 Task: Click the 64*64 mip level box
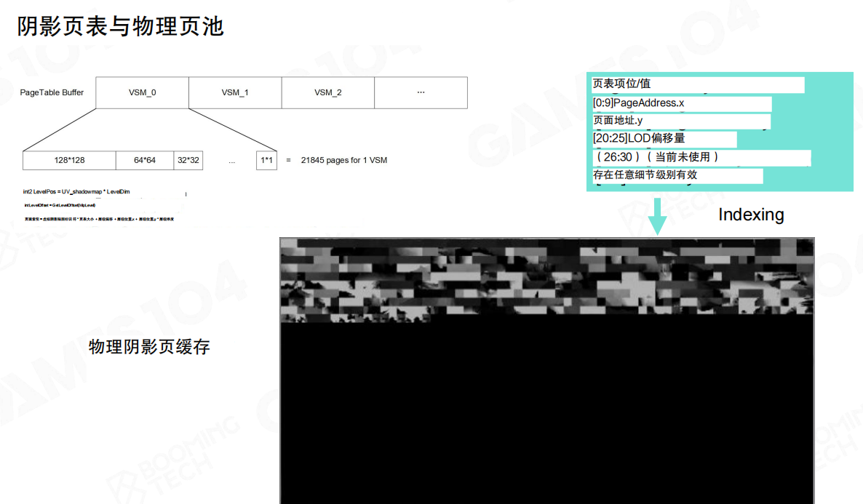tap(145, 160)
